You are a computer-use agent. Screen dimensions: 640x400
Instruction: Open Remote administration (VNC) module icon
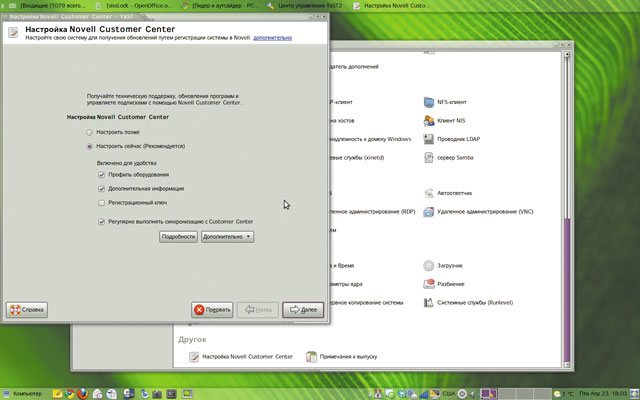(429, 212)
